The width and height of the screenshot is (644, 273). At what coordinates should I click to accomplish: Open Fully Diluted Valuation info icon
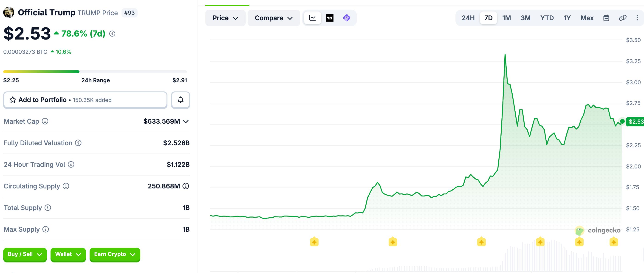78,143
